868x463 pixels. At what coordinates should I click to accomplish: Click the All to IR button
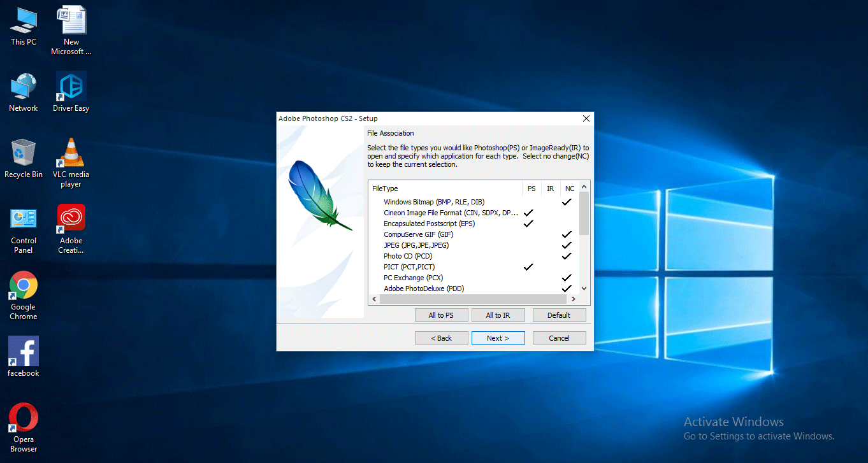point(498,315)
